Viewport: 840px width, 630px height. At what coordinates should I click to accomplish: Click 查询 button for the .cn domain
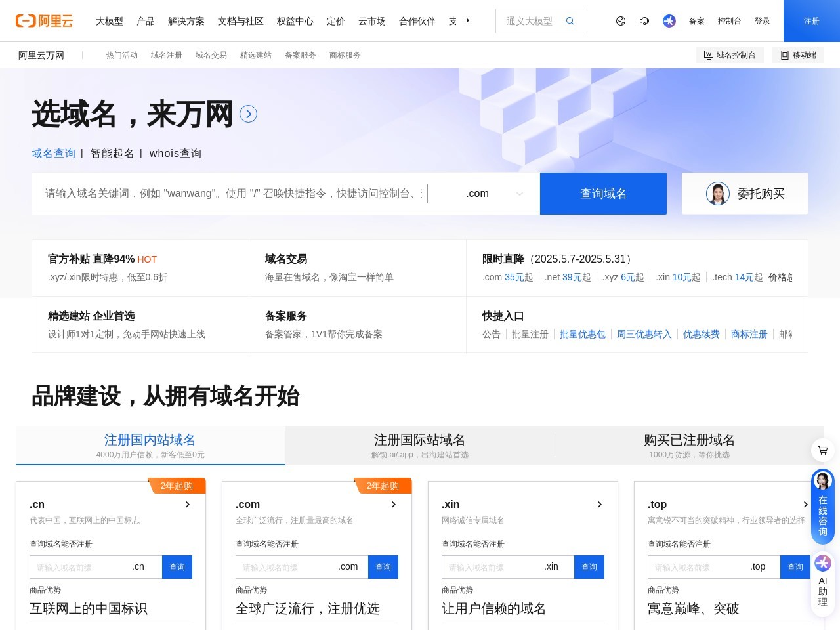pos(177,567)
